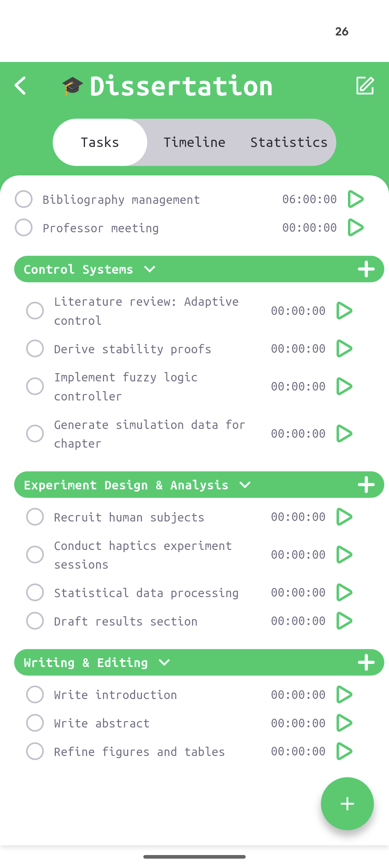Image resolution: width=389 pixels, height=868 pixels.
Task: Start the timer for Write abstract
Action: pos(345,723)
